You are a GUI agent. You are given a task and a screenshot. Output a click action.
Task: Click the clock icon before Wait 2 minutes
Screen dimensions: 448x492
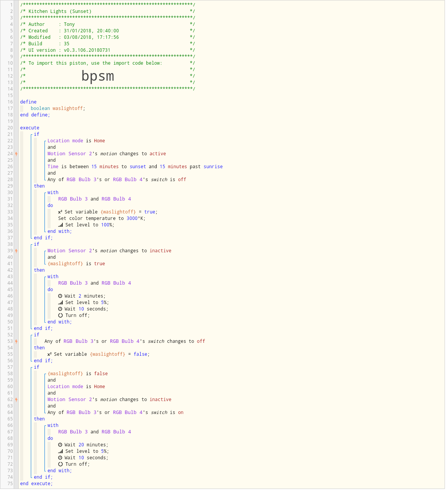pyautogui.click(x=60, y=296)
